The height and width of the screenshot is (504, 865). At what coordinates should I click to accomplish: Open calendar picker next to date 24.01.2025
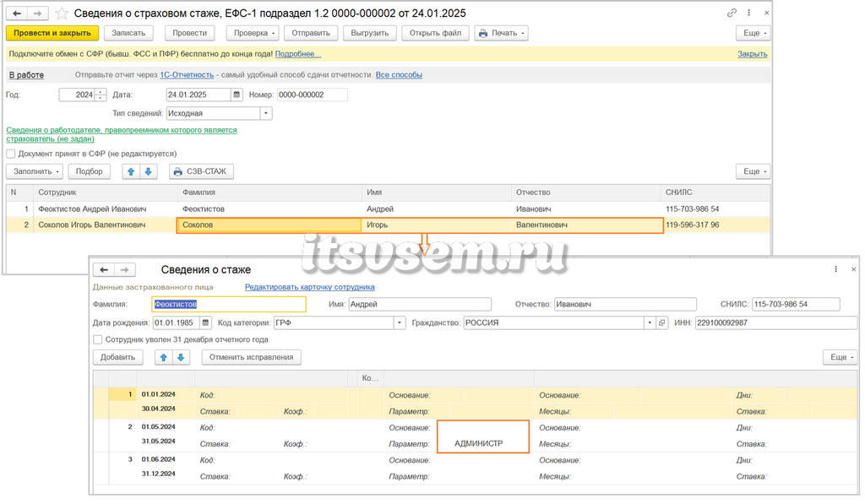(237, 95)
